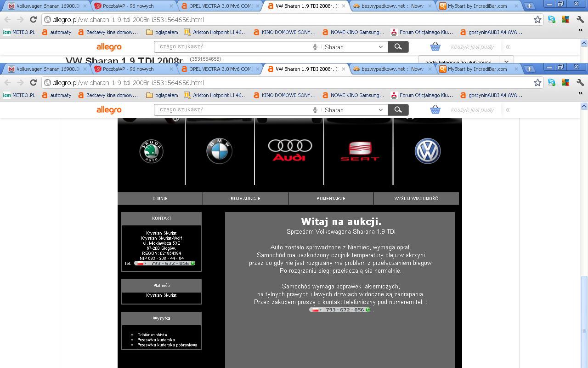The width and height of the screenshot is (588, 368).
Task: Open the wrench settings menu in the upper browser
Action: [580, 20]
